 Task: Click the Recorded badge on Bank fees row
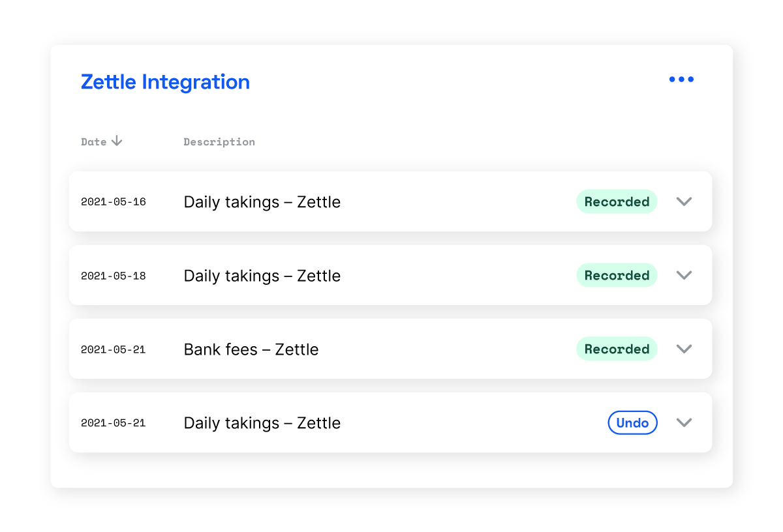click(x=617, y=349)
